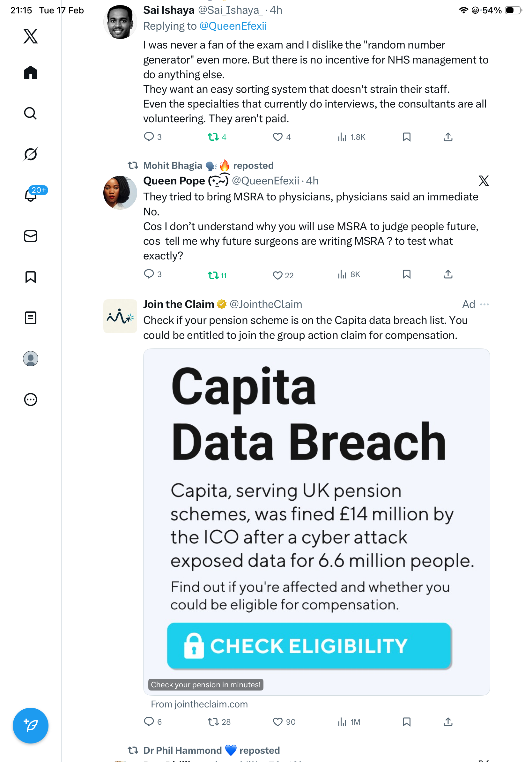Go to the Home feed icon
The height and width of the screenshot is (762, 532).
31,72
